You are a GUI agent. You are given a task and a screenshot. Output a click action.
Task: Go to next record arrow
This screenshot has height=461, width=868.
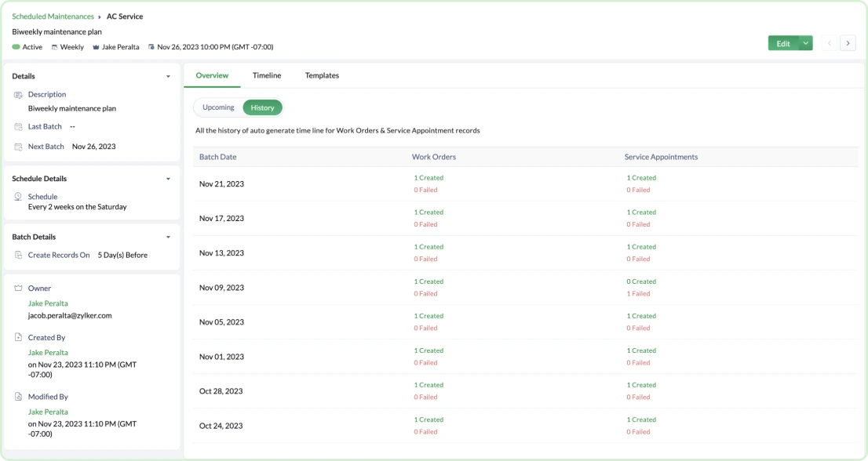848,43
